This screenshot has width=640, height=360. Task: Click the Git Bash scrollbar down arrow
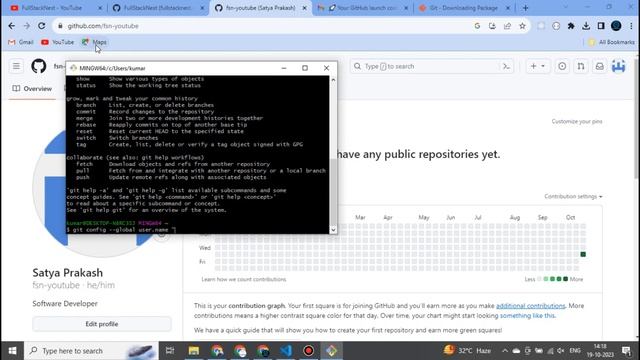click(333, 230)
